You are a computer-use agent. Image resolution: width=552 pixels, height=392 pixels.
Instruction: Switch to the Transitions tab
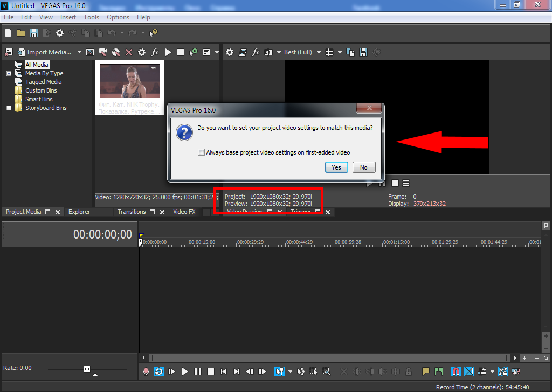132,212
